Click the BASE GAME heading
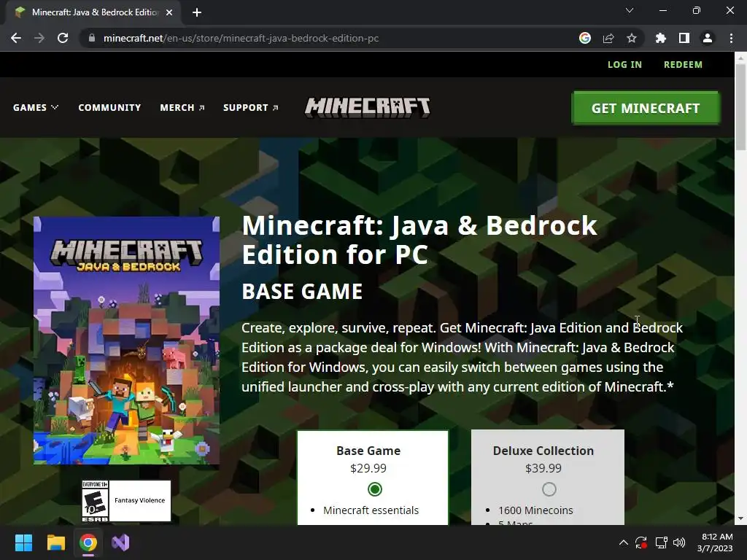Screen dimensions: 747x560 pyautogui.click(x=302, y=292)
